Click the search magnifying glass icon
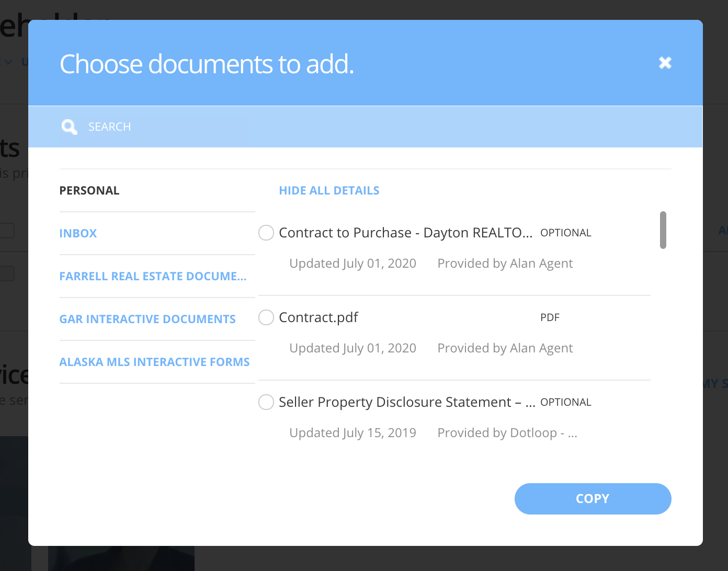 pos(69,127)
